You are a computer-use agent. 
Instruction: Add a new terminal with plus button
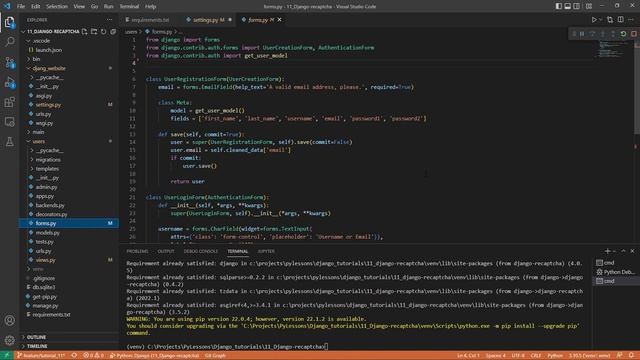pos(607,251)
